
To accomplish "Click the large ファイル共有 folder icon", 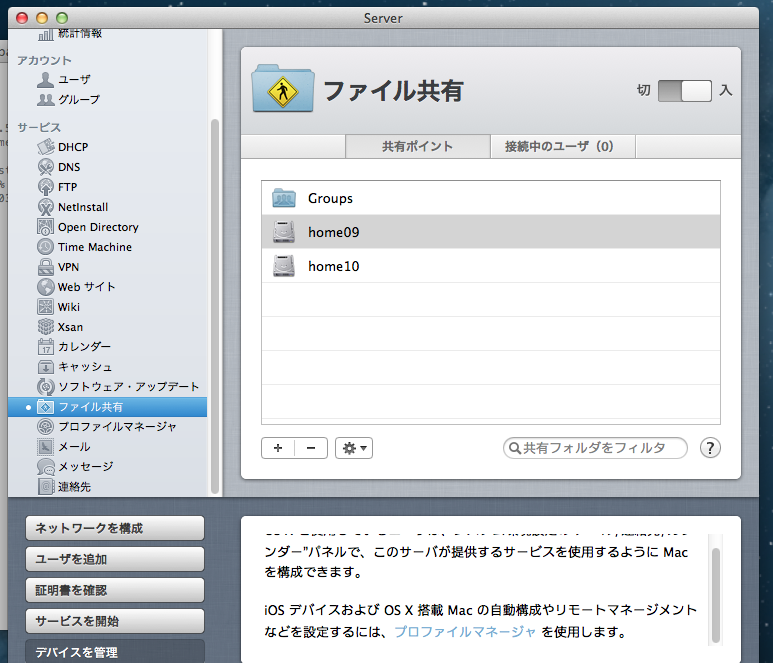I will click(282, 89).
